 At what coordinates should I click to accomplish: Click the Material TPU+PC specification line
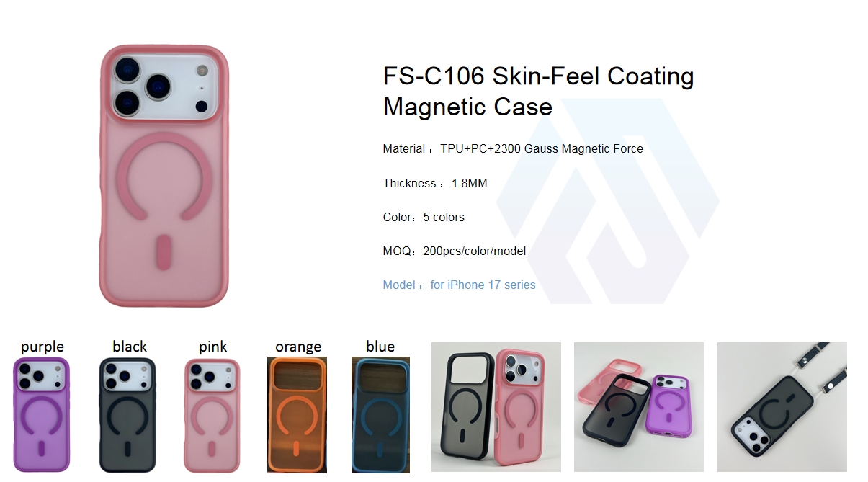tap(513, 149)
